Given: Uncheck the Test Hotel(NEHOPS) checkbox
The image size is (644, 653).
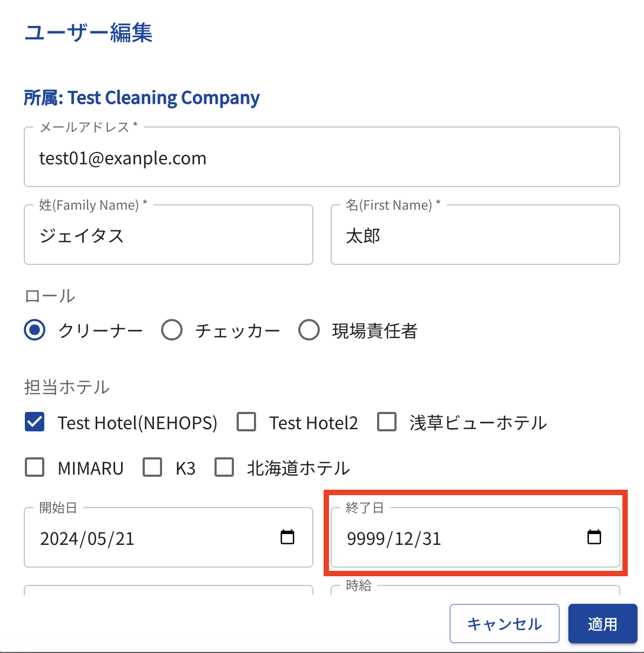Looking at the screenshot, I should point(35,422).
